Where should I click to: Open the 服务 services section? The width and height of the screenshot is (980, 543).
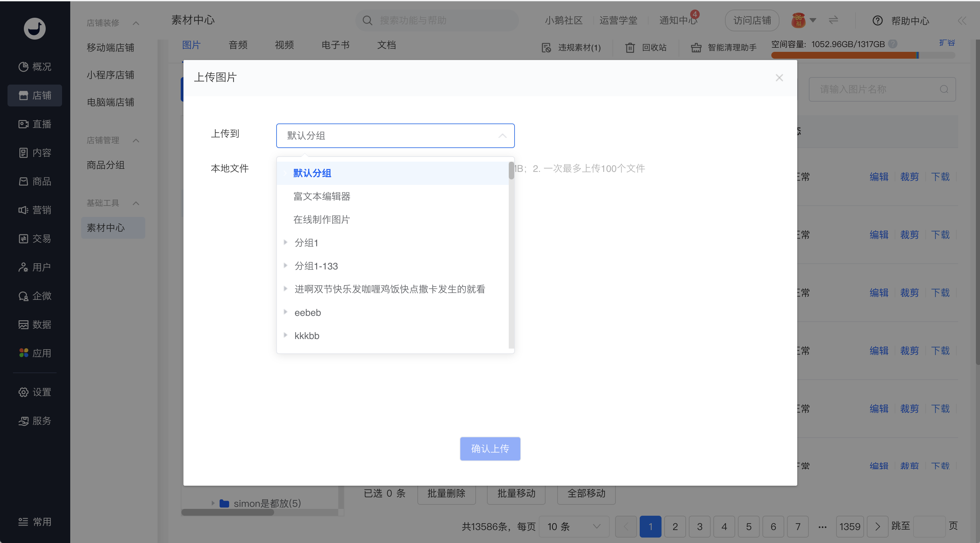point(35,421)
